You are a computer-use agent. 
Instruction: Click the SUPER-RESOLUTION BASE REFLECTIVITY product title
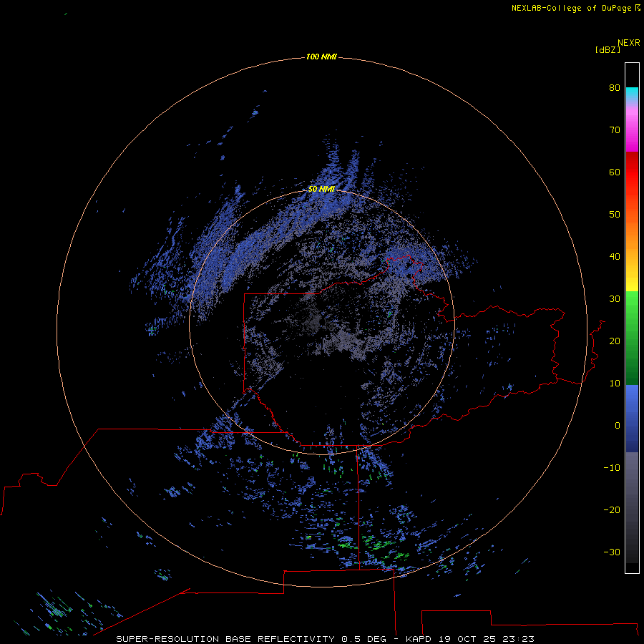[x=225, y=639]
